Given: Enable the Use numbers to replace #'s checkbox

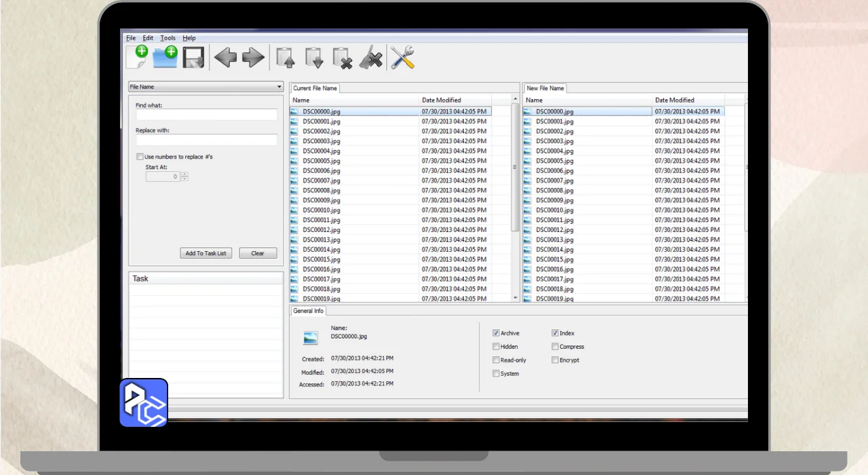Looking at the screenshot, I should coord(140,157).
